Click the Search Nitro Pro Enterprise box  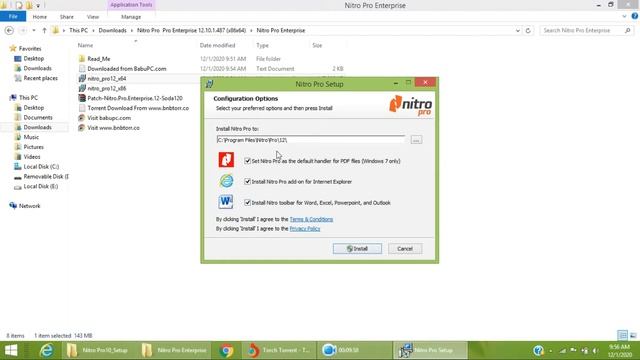[x=586, y=31]
